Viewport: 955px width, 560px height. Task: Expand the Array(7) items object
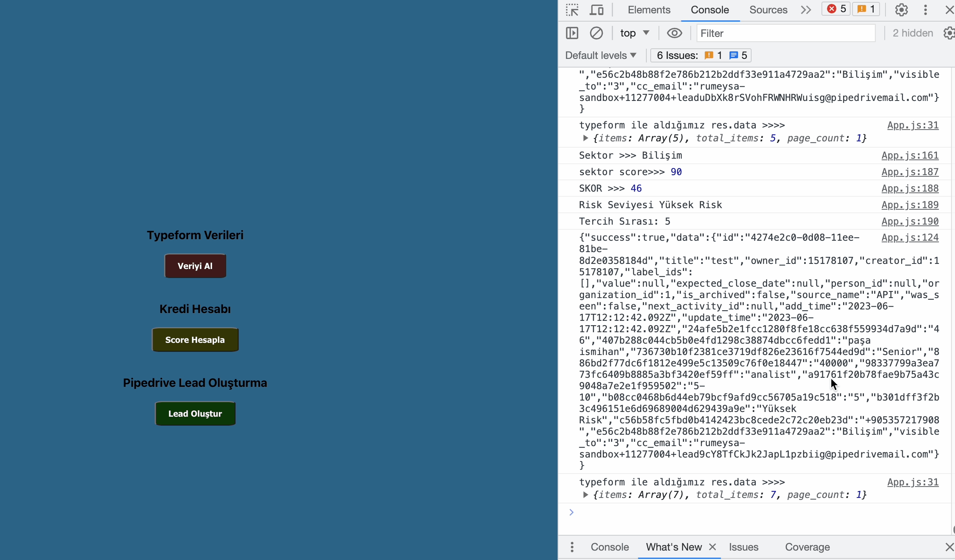pos(585,495)
